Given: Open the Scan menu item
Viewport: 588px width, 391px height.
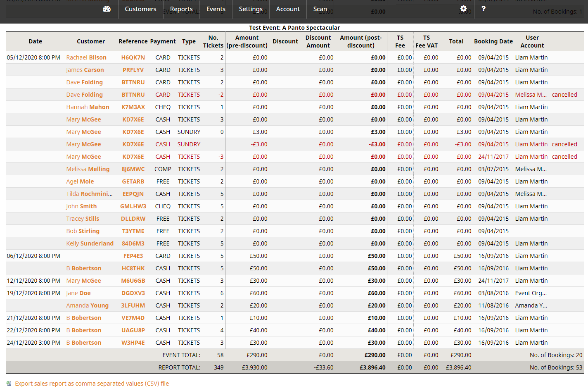Looking at the screenshot, I should [320, 9].
